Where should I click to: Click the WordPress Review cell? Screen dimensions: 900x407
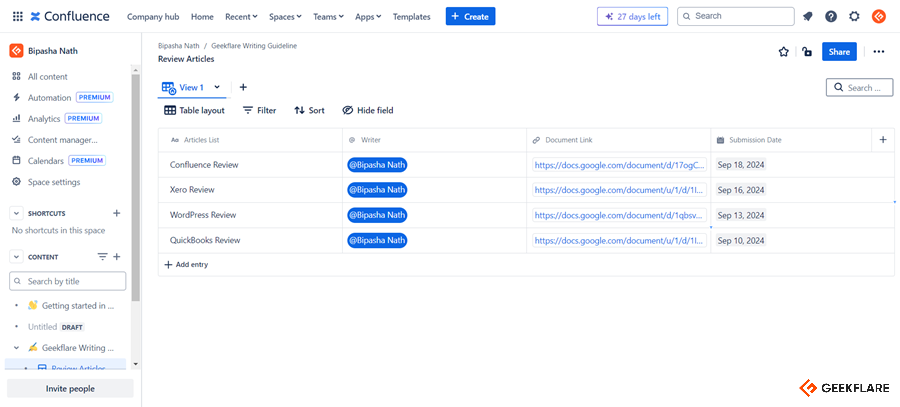pyautogui.click(x=250, y=215)
